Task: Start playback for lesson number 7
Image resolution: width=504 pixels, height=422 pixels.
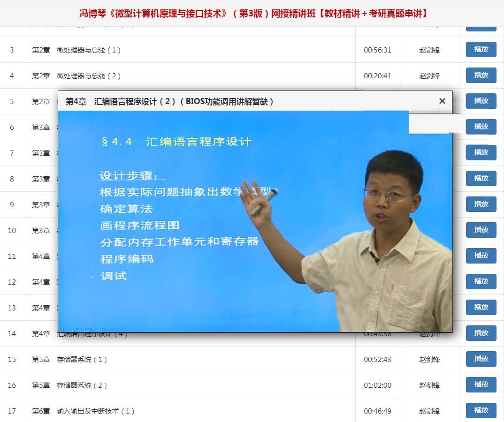Action: [481, 152]
